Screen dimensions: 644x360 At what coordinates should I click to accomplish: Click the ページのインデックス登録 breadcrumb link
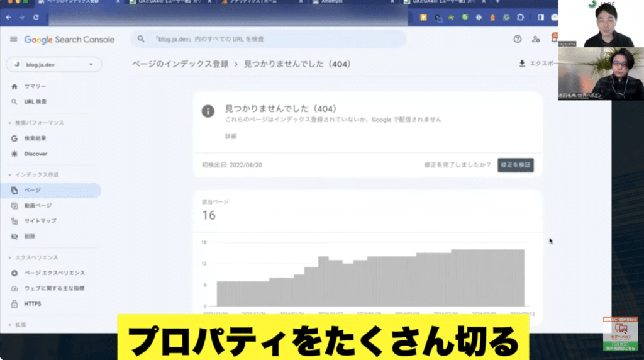point(180,64)
